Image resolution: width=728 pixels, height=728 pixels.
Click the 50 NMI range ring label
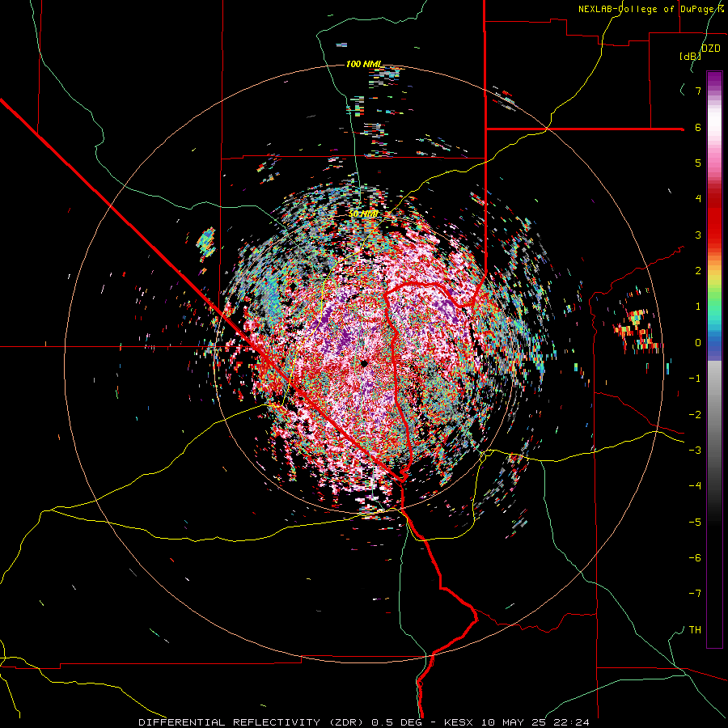click(363, 214)
